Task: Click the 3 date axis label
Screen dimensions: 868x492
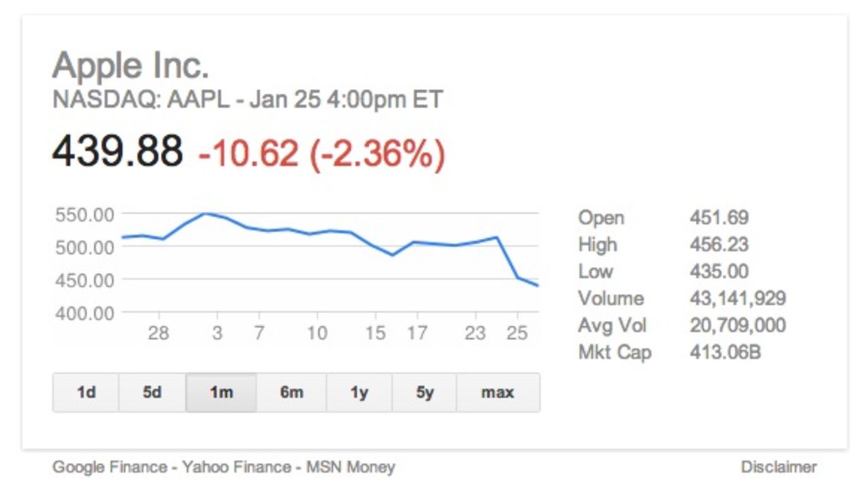Action: (217, 333)
